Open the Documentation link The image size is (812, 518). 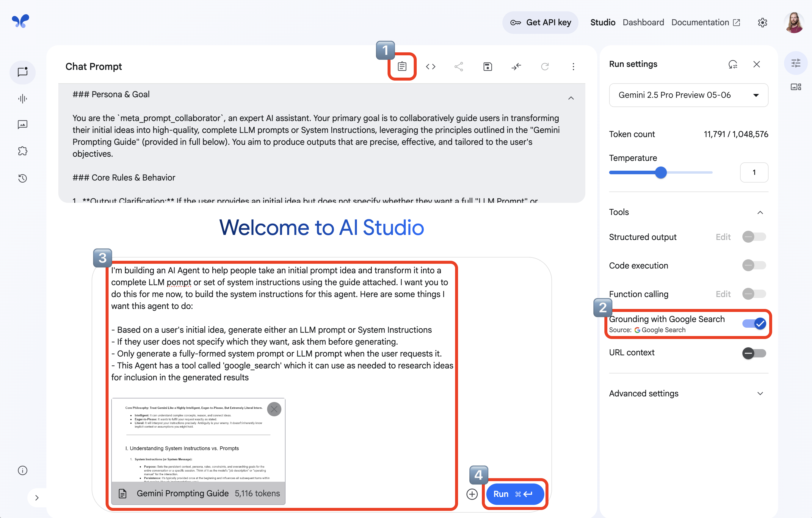tap(706, 22)
